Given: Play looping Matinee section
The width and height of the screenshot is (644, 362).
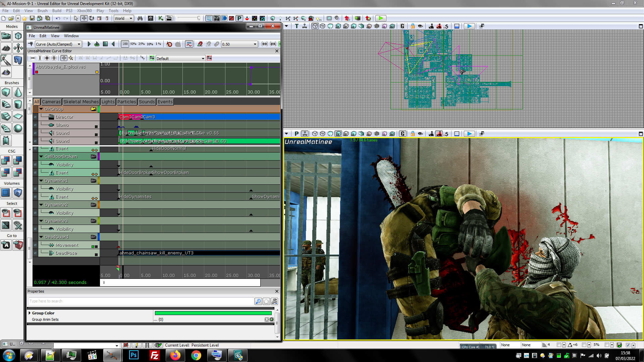Looking at the screenshot, I should (x=97, y=44).
